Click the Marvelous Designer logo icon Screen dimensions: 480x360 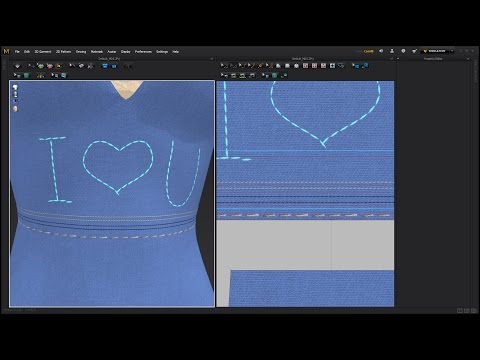coord(6,51)
